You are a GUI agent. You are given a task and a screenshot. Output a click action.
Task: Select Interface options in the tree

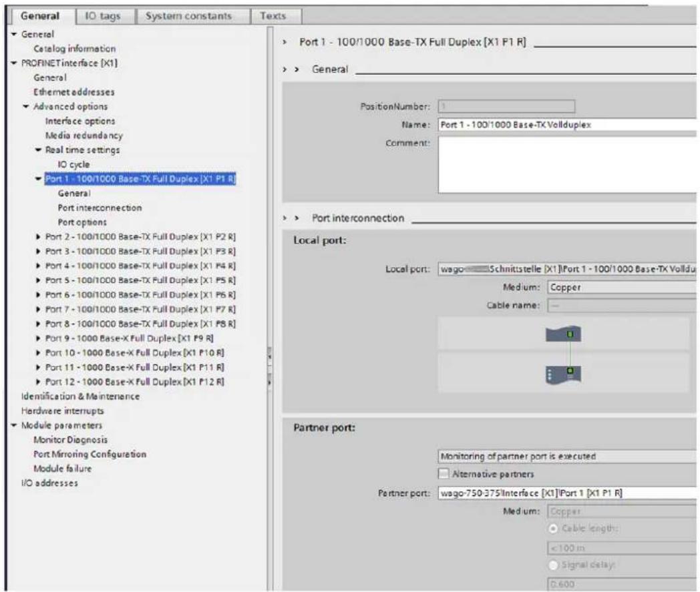pyautogui.click(x=80, y=121)
